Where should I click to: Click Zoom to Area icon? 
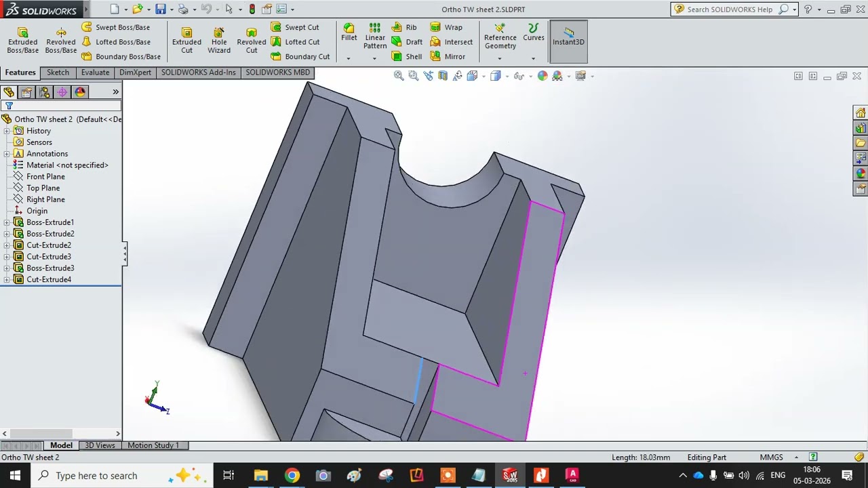point(413,76)
